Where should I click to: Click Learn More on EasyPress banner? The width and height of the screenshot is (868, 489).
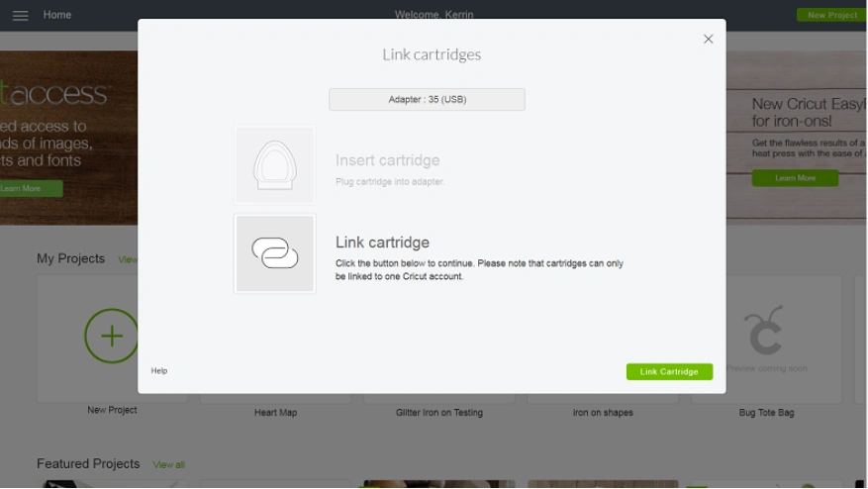795,178
